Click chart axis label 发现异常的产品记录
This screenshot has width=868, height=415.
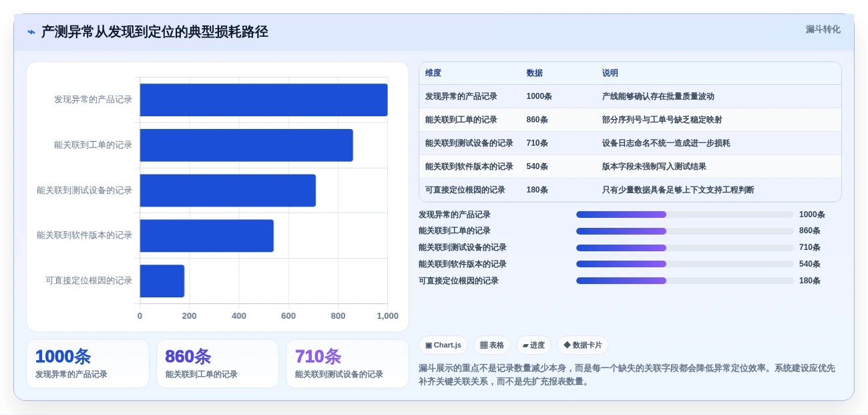tap(93, 100)
